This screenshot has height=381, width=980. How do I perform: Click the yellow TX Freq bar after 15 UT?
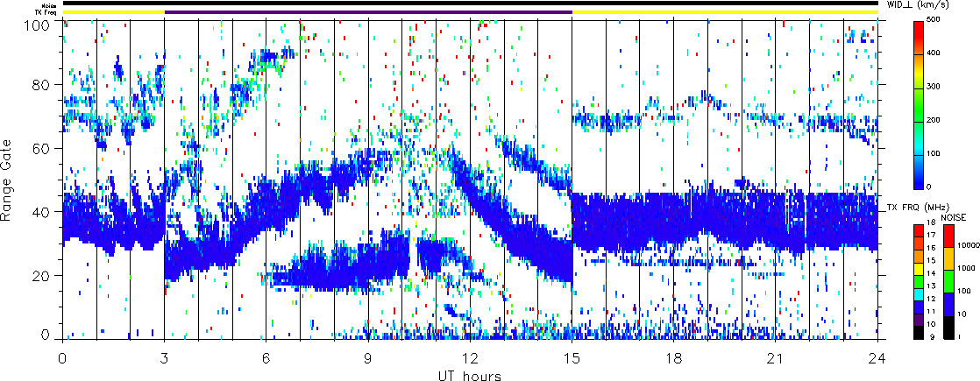[x=725, y=11]
